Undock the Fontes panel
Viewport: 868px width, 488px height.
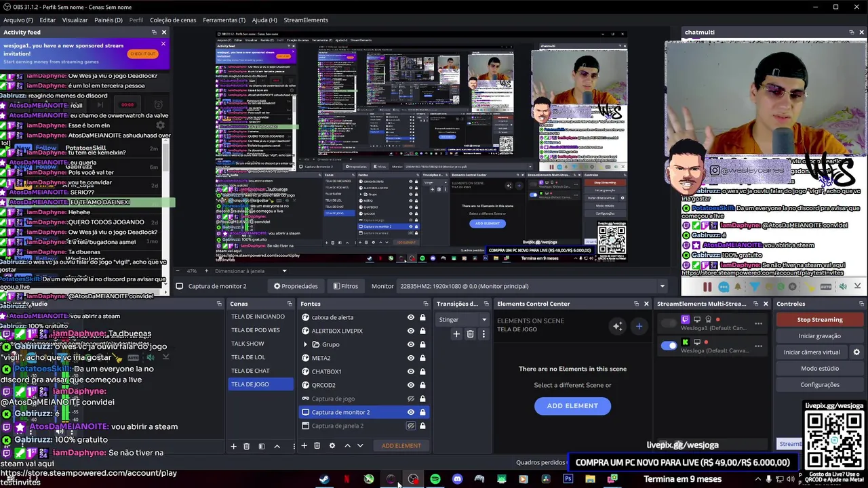point(426,304)
